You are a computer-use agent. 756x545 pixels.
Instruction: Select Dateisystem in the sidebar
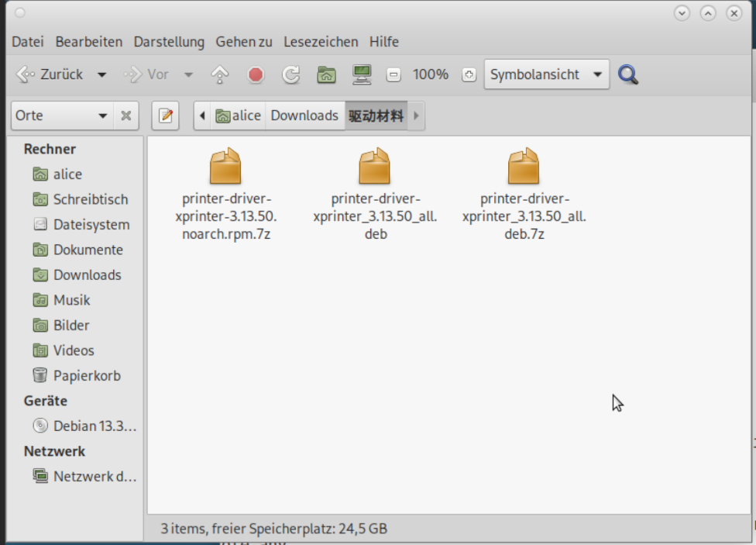coord(91,225)
